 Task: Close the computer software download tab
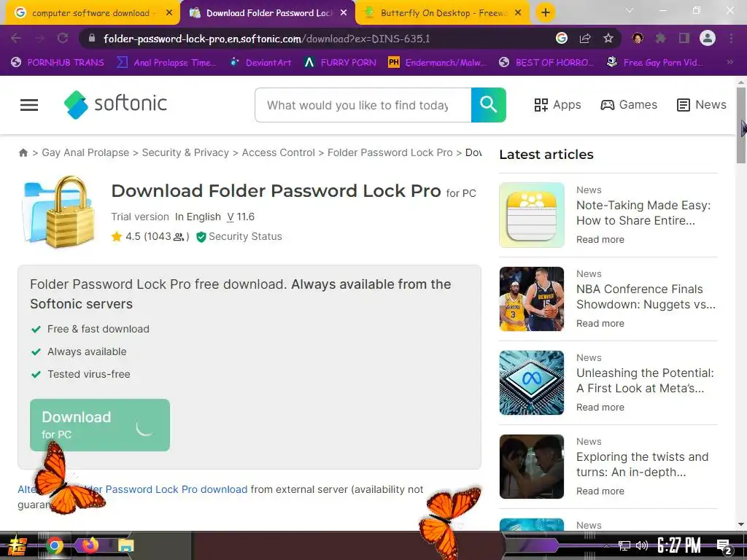click(x=169, y=13)
